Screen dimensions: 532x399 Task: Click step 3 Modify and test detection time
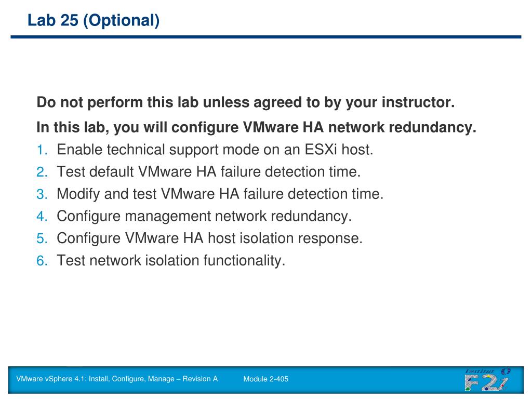coord(220,194)
